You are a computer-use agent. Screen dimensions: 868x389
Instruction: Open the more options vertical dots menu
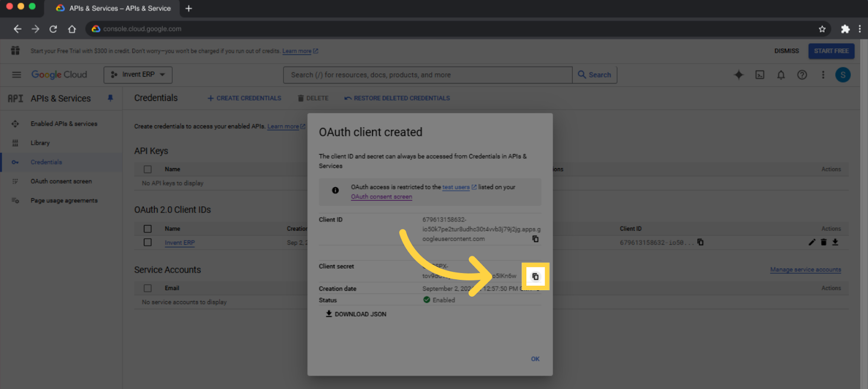(823, 75)
